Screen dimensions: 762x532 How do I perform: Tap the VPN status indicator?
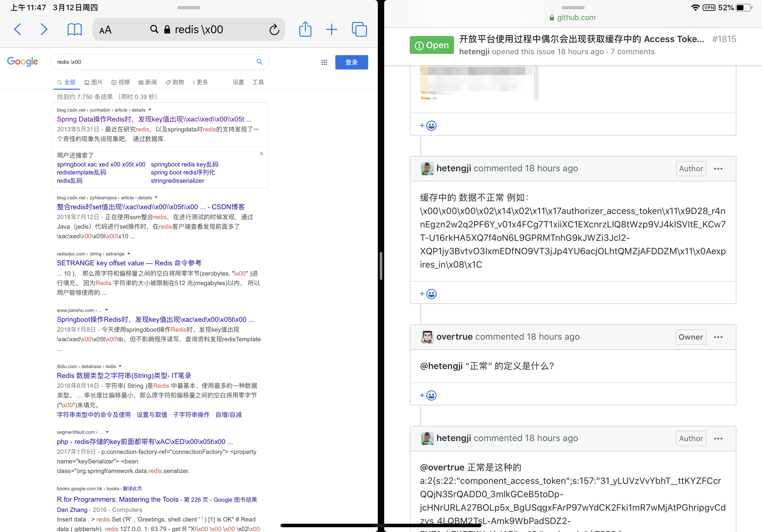pyautogui.click(x=709, y=7)
